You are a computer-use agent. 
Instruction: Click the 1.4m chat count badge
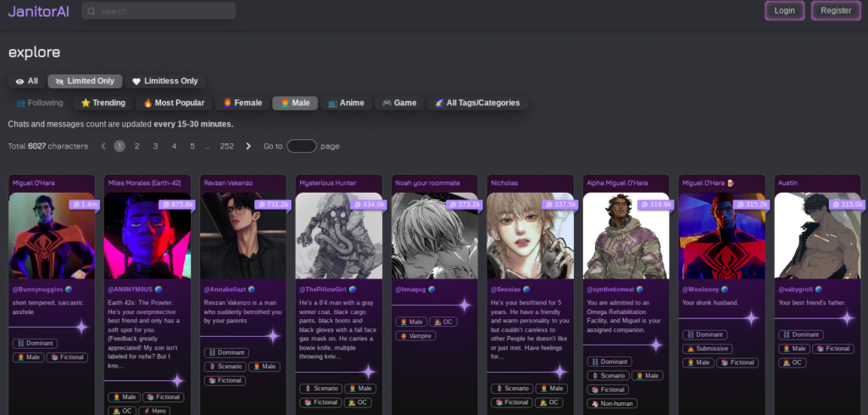tap(85, 205)
